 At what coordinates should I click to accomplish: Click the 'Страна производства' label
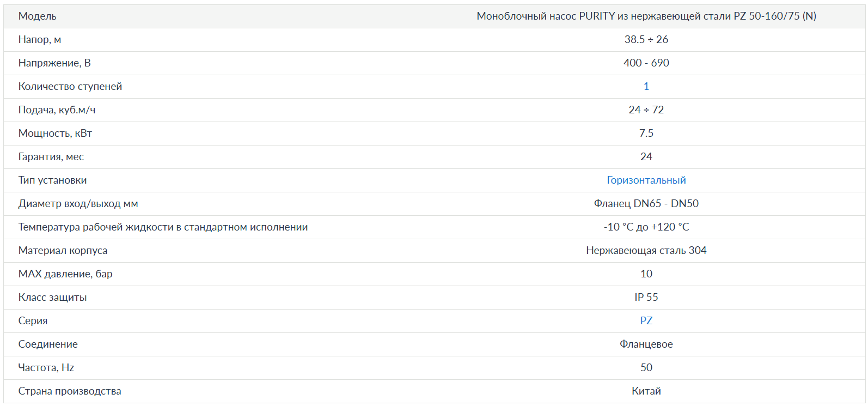pos(70,391)
